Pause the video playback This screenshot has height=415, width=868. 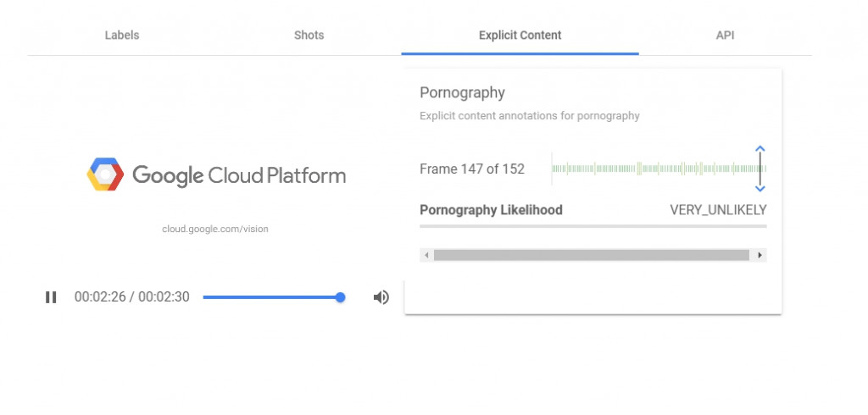click(x=51, y=297)
